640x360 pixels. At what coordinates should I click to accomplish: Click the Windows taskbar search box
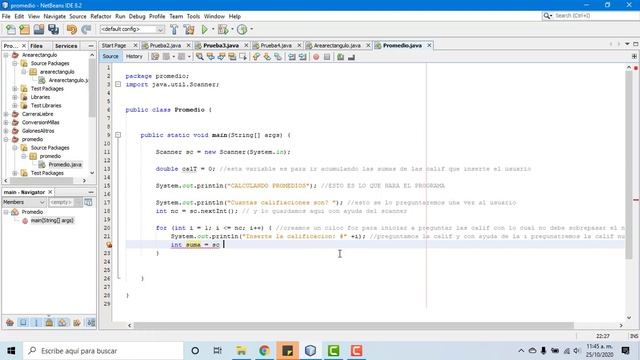(x=104, y=351)
